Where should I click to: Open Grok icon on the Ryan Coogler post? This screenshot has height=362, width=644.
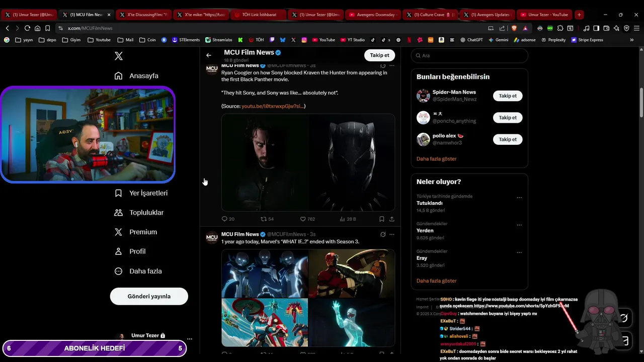383,65
